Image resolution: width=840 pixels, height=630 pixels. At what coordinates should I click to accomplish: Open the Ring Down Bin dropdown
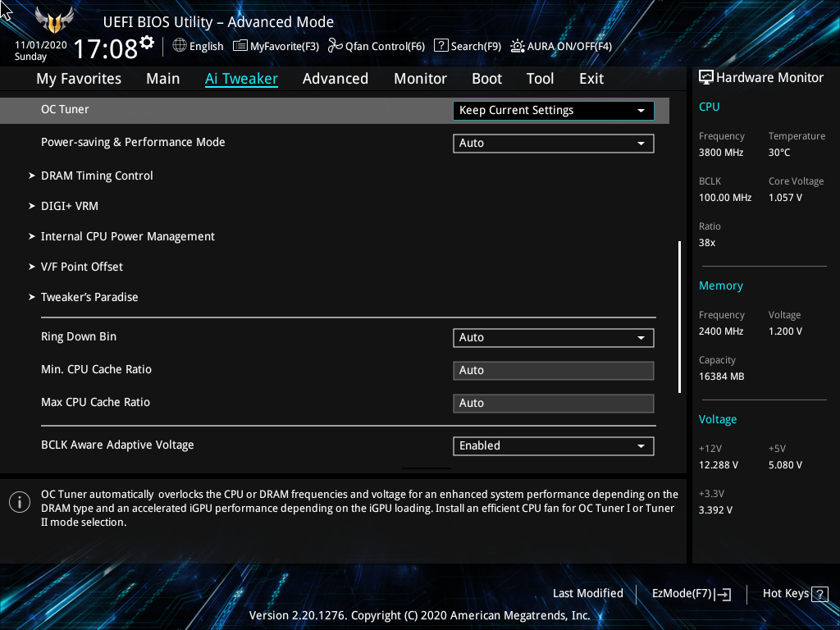click(x=554, y=337)
